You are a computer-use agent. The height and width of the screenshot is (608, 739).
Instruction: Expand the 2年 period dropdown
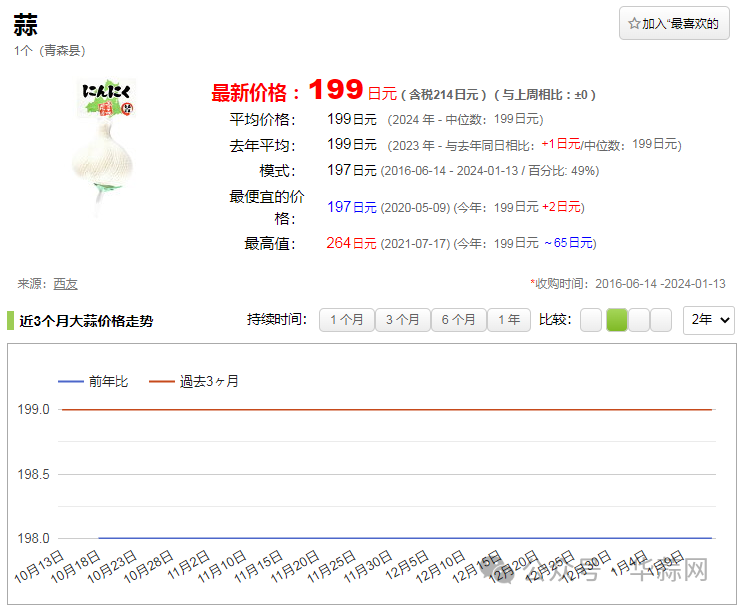(x=709, y=320)
